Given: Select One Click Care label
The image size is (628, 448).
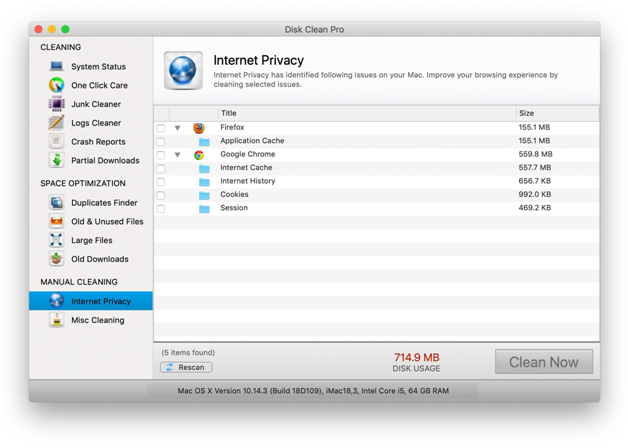Looking at the screenshot, I should [99, 85].
